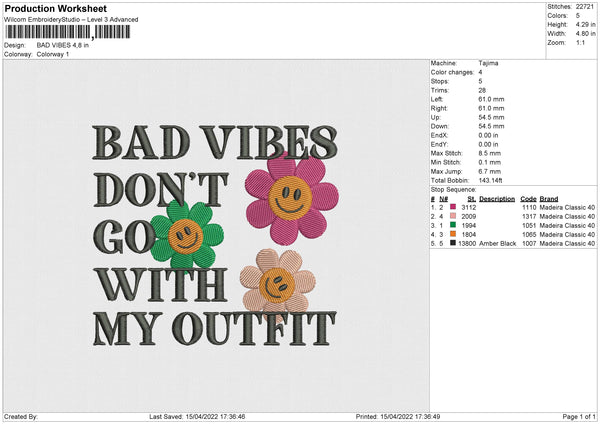The width and height of the screenshot is (600, 424).
Task: Click thread code 1007
Action: [529, 243]
